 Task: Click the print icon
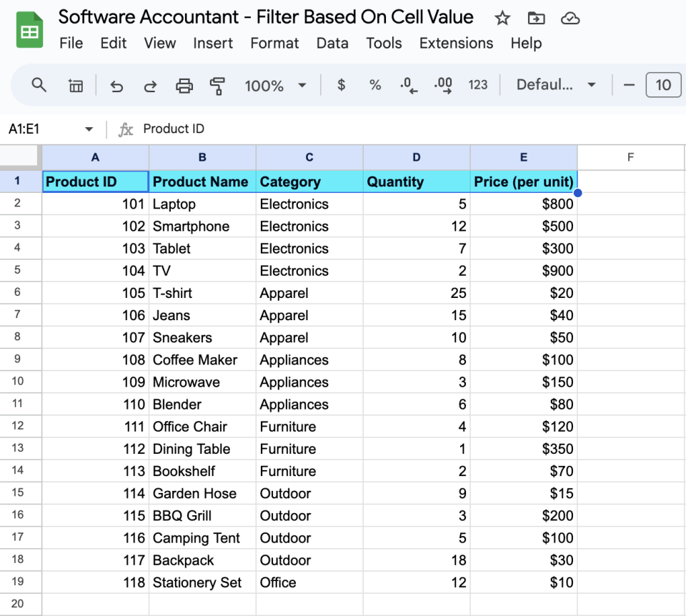pyautogui.click(x=184, y=85)
